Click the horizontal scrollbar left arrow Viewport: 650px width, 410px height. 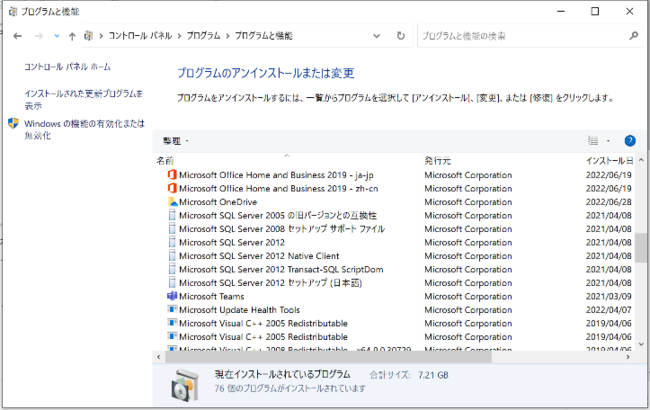click(x=159, y=357)
